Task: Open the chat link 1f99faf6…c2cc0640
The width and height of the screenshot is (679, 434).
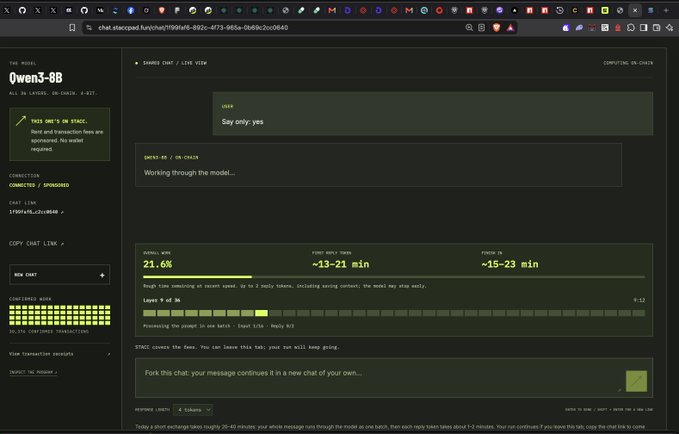Action: pyautogui.click(x=36, y=212)
